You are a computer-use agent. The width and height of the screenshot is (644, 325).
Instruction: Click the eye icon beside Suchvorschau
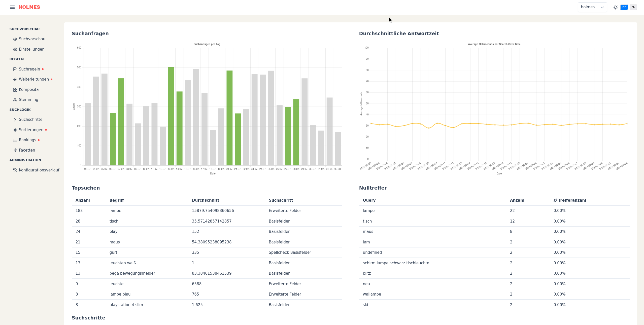(x=15, y=39)
